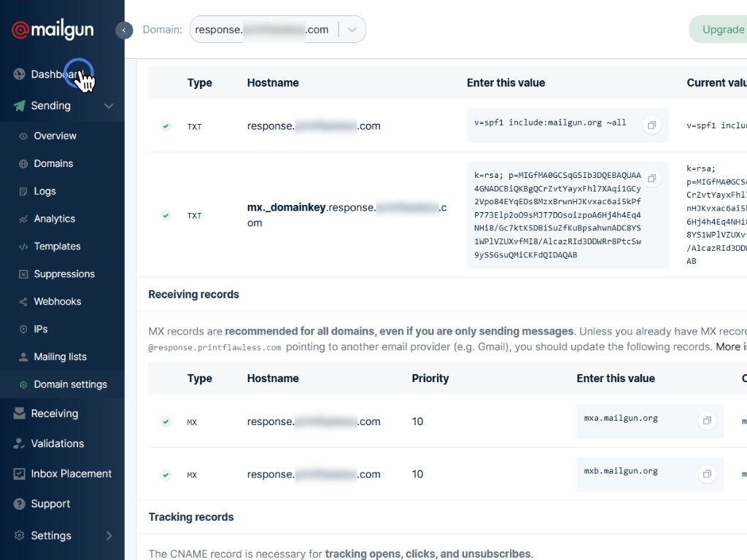Viewport: 747px width, 560px height.
Task: Open the Domain selector dropdown arrow
Action: tap(352, 29)
